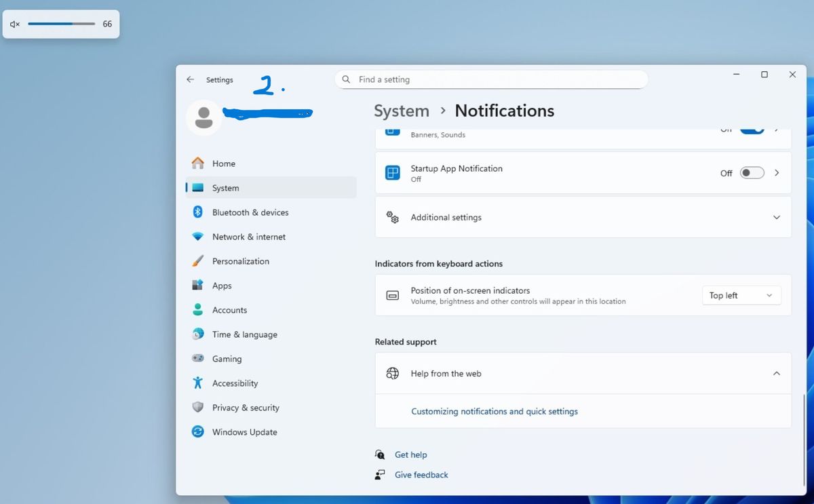This screenshot has height=504, width=814.
Task: Go to Time & language settings
Action: 244,334
